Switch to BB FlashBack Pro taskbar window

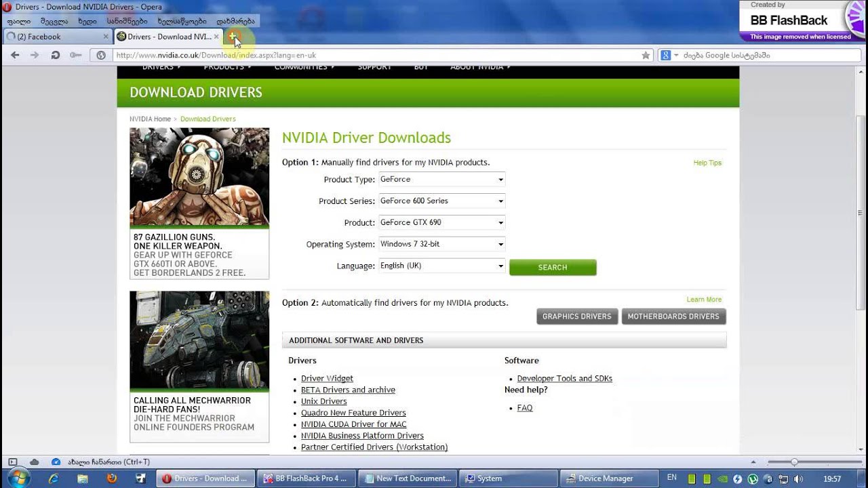(x=307, y=479)
